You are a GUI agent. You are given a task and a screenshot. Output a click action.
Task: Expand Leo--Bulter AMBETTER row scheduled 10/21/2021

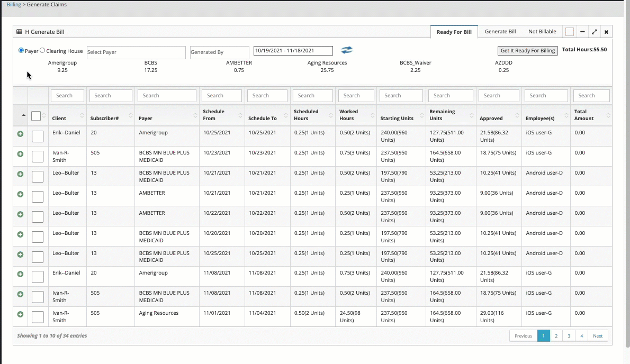pyautogui.click(x=20, y=194)
